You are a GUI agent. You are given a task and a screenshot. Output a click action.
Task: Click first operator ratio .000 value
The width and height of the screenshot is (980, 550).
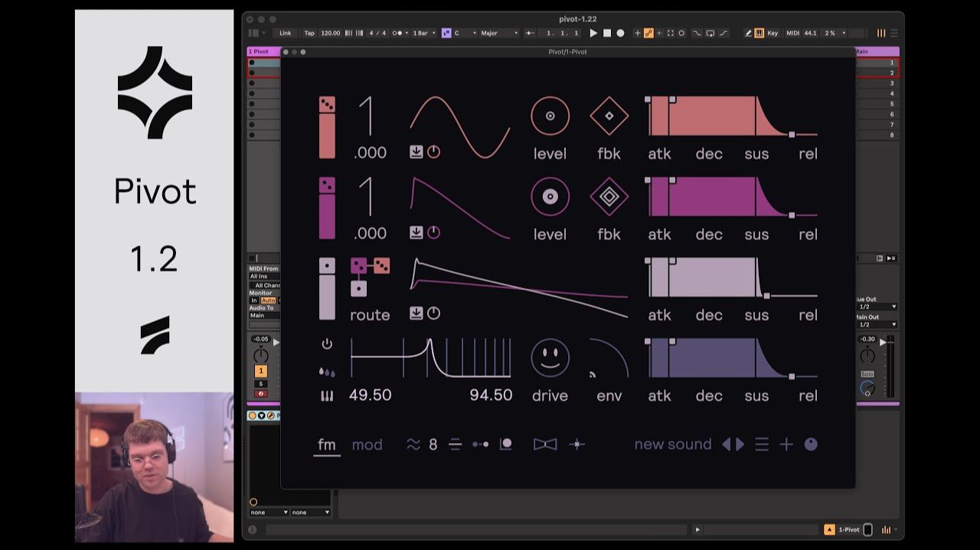coord(370,153)
